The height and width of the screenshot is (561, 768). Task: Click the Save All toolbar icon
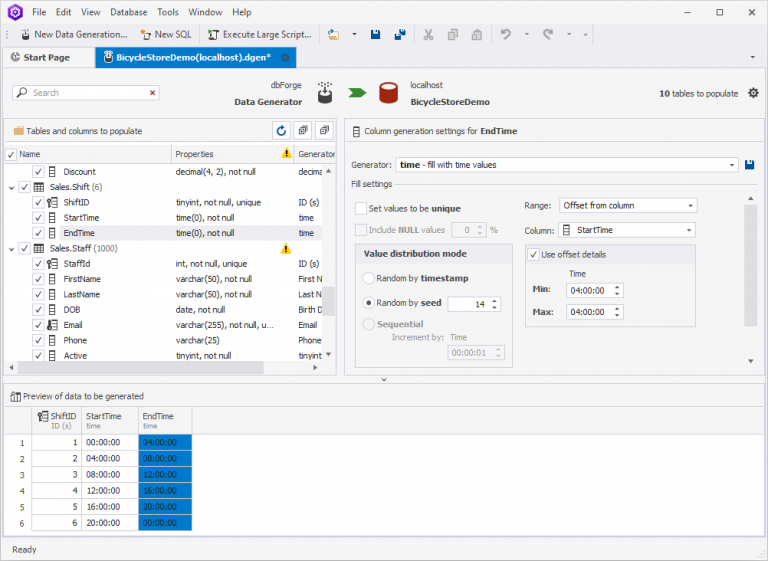tap(400, 34)
